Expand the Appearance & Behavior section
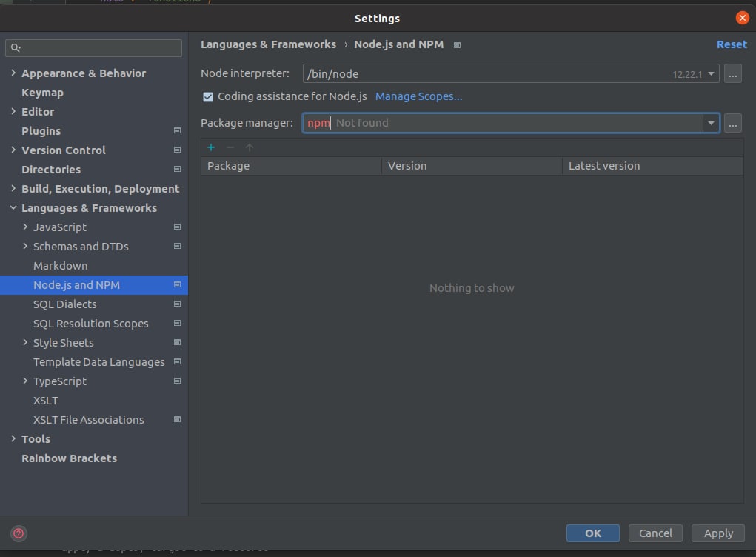 coord(13,73)
